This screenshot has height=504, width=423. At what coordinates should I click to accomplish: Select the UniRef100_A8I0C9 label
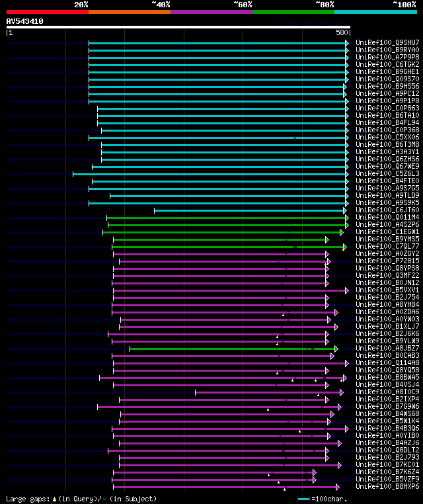[x=387, y=392]
